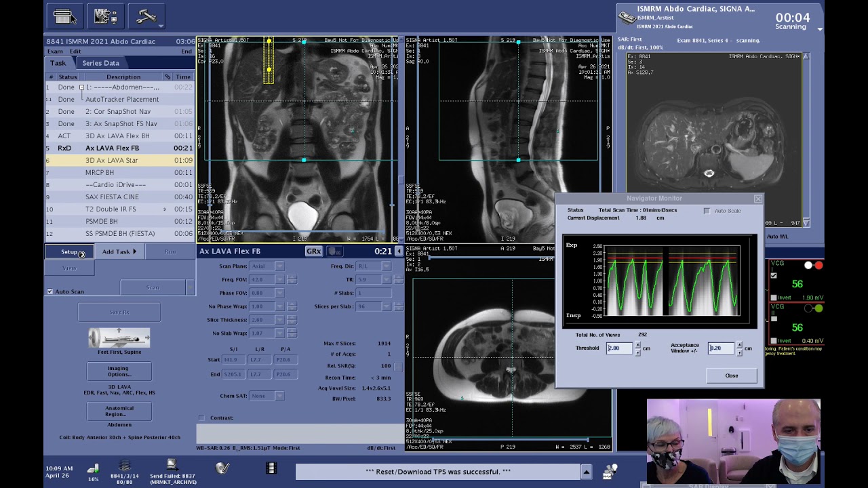
Task: Click the disk space 16% status icon
Action: [93, 469]
